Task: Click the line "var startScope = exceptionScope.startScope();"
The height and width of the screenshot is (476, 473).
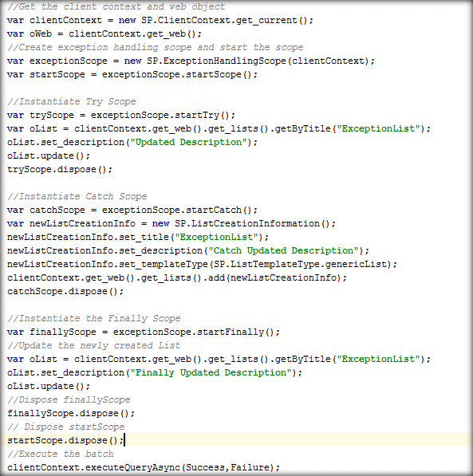Action: 132,74
